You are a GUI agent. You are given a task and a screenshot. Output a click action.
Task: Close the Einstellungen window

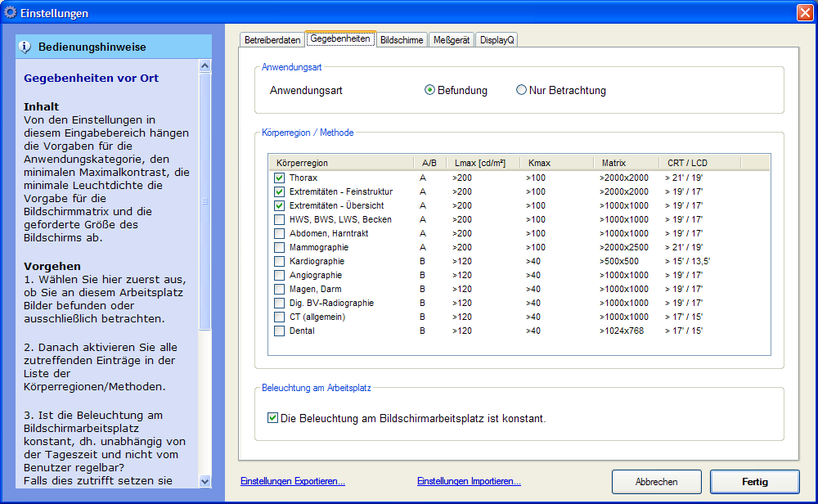click(805, 12)
